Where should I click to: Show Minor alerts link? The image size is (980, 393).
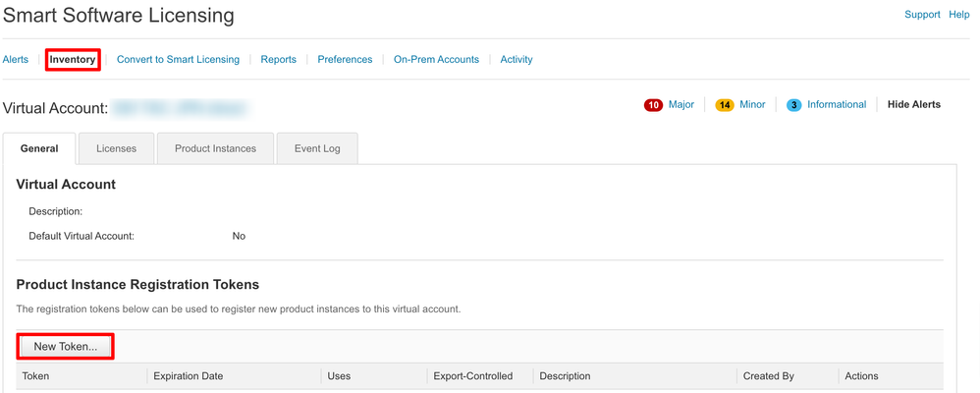752,104
